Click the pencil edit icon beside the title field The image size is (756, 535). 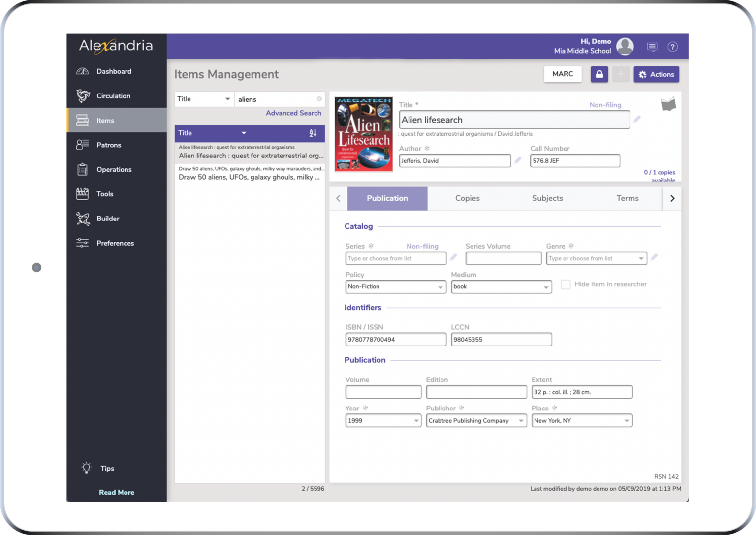pos(637,119)
